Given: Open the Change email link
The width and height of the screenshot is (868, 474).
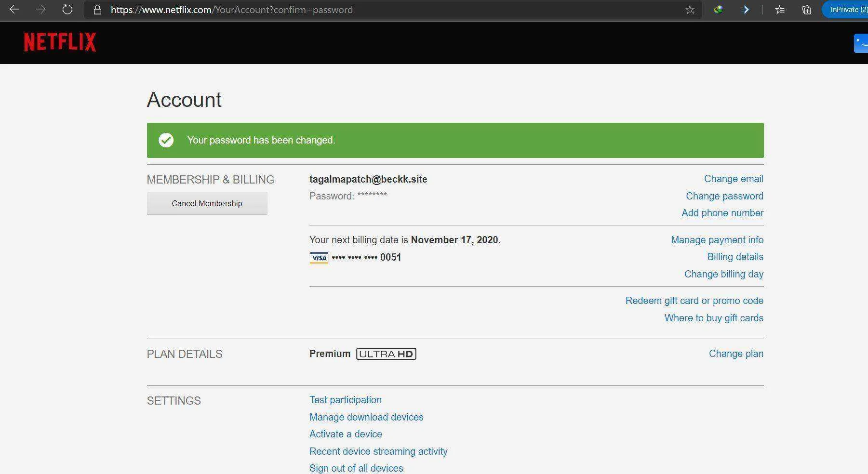Looking at the screenshot, I should pos(734,179).
